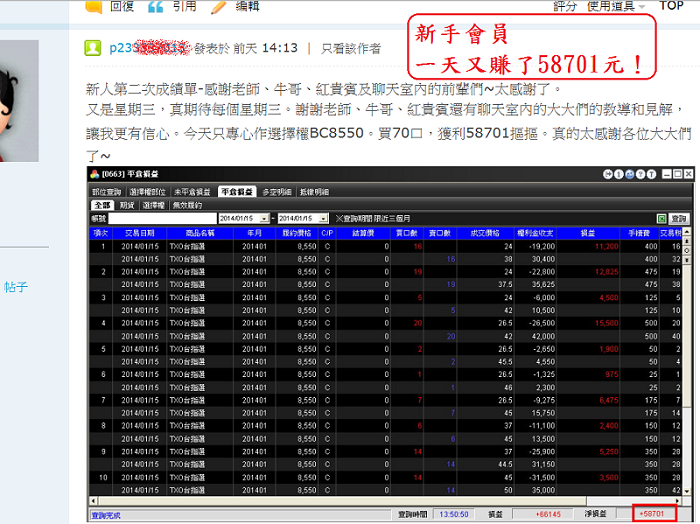Viewport: 700px width, 524px height.
Task: Select the 平倉損益 tab
Action: click(x=237, y=192)
